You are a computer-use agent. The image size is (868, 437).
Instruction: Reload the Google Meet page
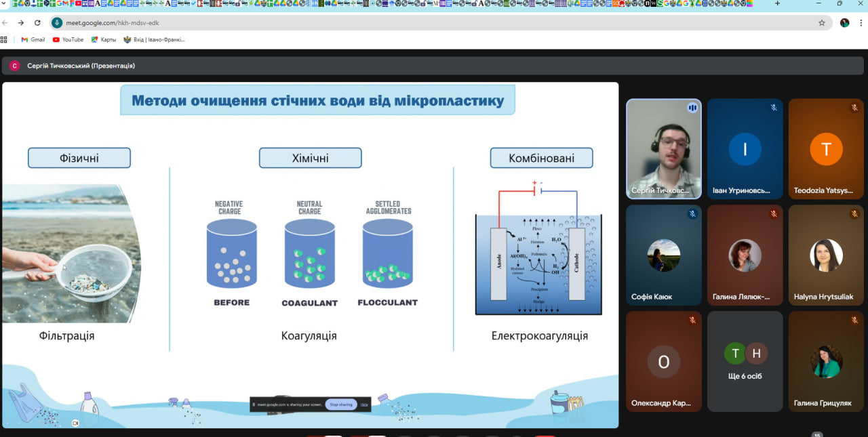click(37, 22)
